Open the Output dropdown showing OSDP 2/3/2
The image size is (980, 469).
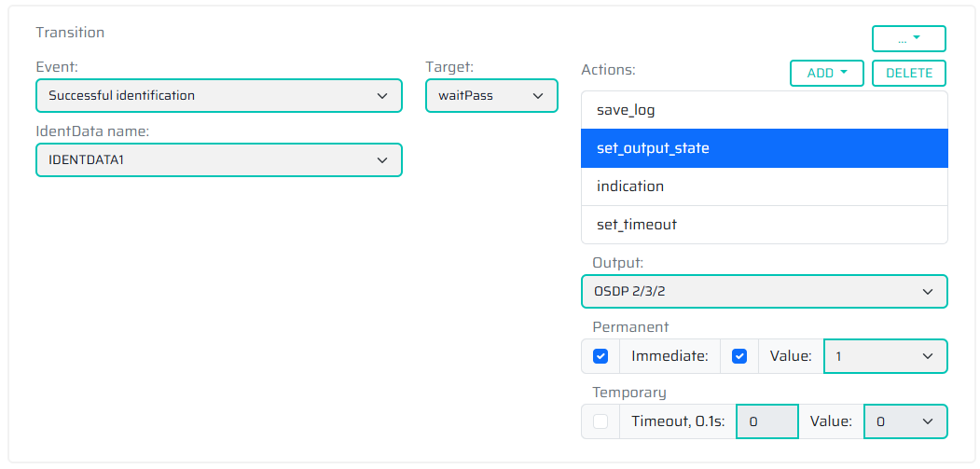764,291
